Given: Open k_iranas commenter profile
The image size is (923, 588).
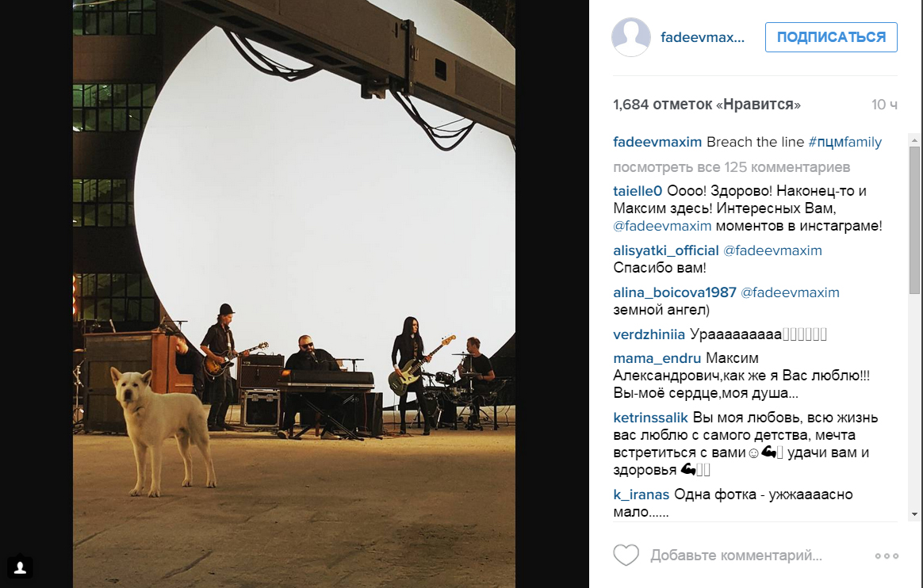Looking at the screenshot, I should tap(641, 494).
